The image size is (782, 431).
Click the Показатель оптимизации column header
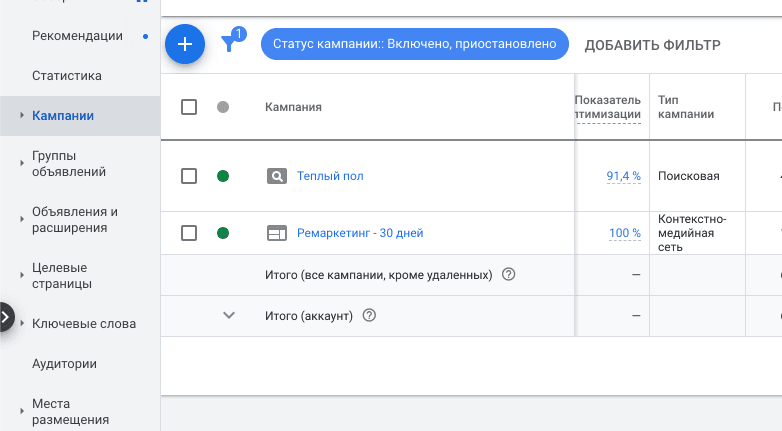pyautogui.click(x=608, y=107)
